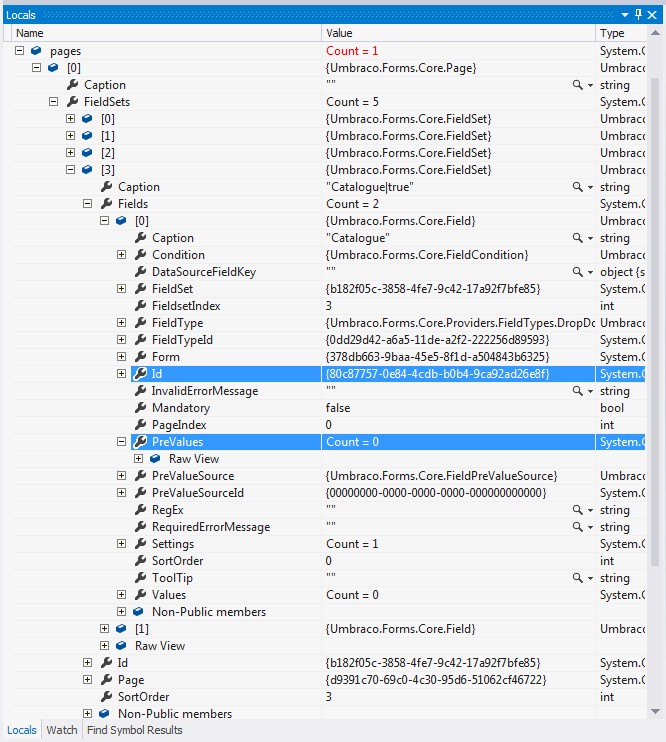Click the cube icon of Fields item [1]
This screenshot has width=666, height=742.
pos(121,628)
